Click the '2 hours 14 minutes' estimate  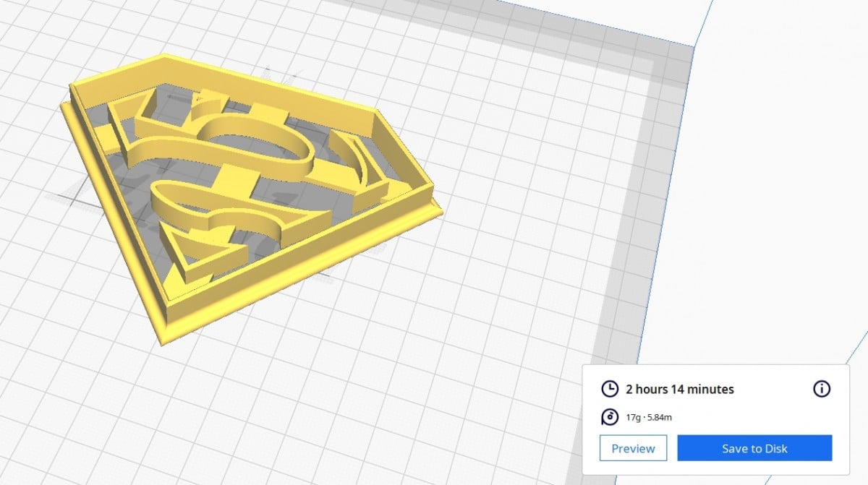coord(680,390)
